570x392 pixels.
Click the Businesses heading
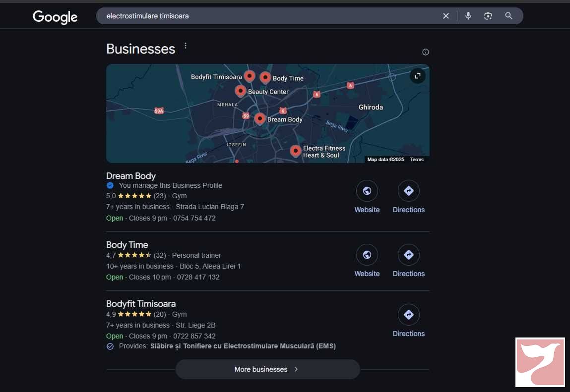click(x=141, y=49)
